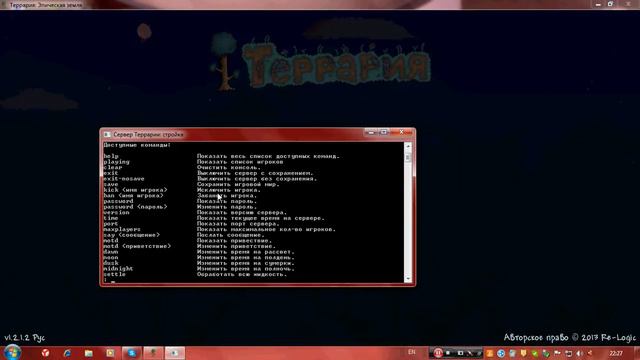Open the volume speaker tray icon

pyautogui.click(x=579, y=353)
